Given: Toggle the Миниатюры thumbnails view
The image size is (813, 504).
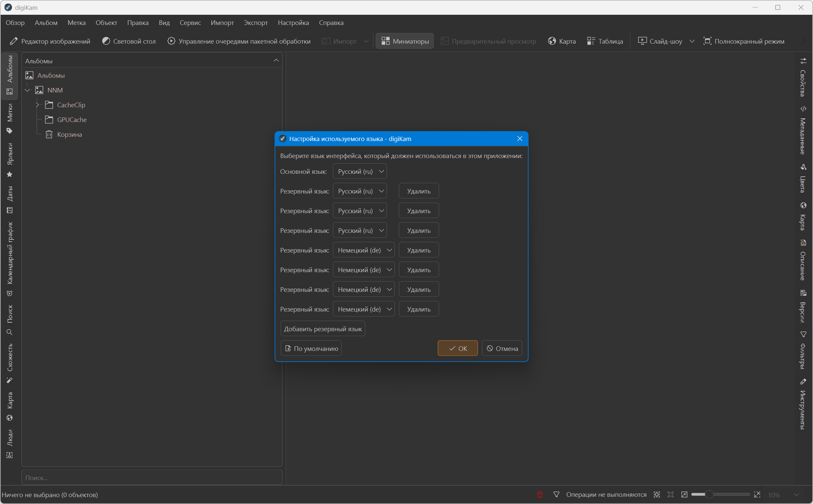Looking at the screenshot, I should (x=405, y=41).
